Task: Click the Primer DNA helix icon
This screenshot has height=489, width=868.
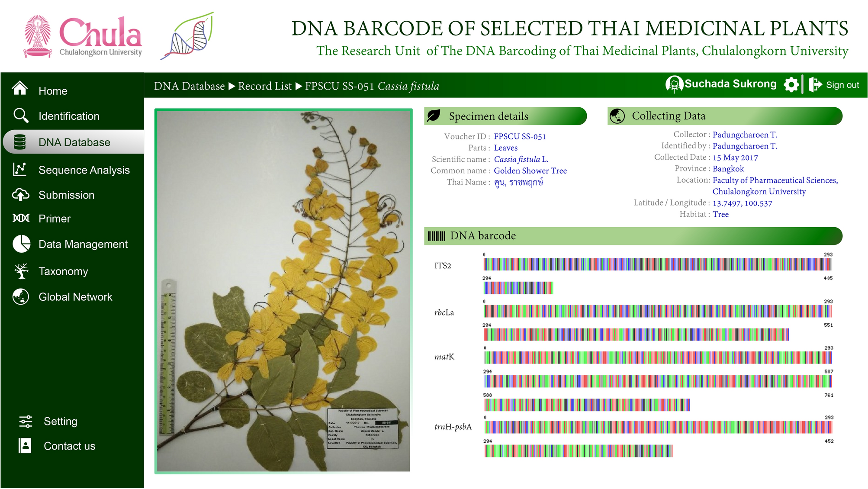Action: coord(21,218)
